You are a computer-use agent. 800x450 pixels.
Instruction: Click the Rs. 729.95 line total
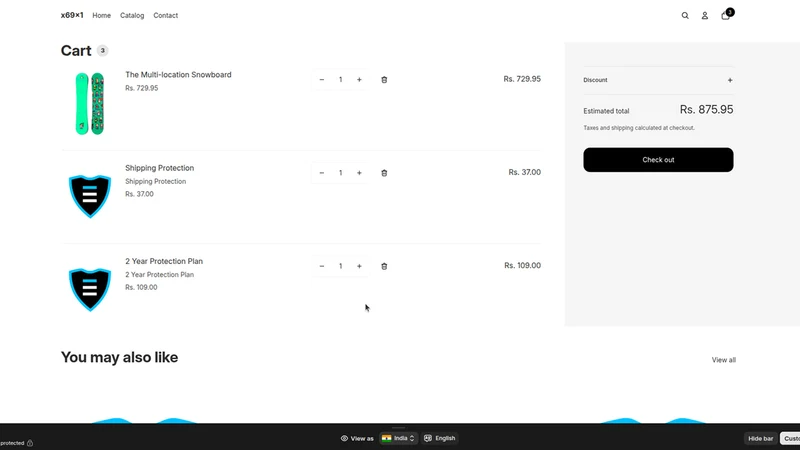point(522,79)
